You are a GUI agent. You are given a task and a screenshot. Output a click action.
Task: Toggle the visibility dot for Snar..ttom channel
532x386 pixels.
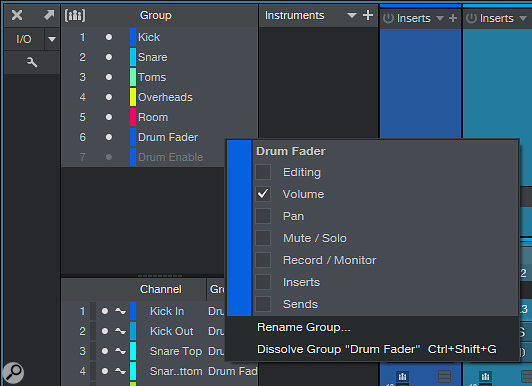tap(104, 371)
